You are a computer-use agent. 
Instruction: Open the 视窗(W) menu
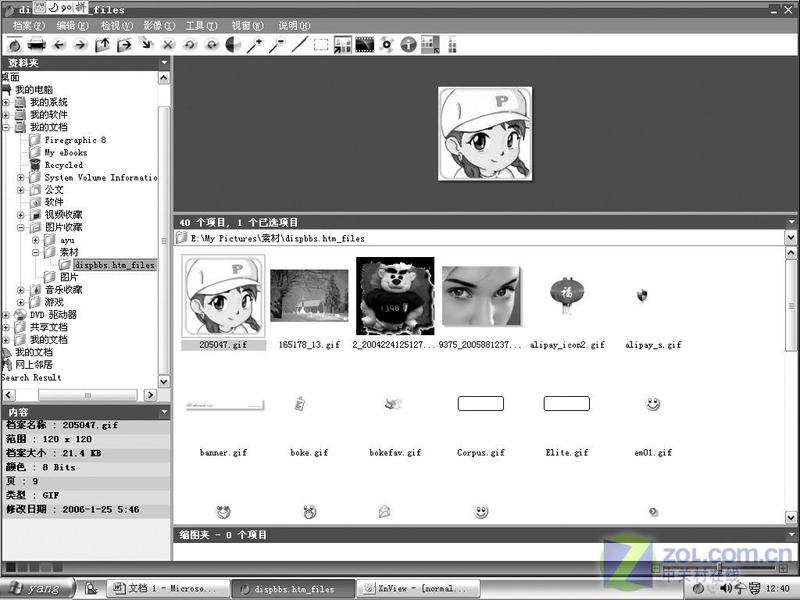tap(247, 26)
